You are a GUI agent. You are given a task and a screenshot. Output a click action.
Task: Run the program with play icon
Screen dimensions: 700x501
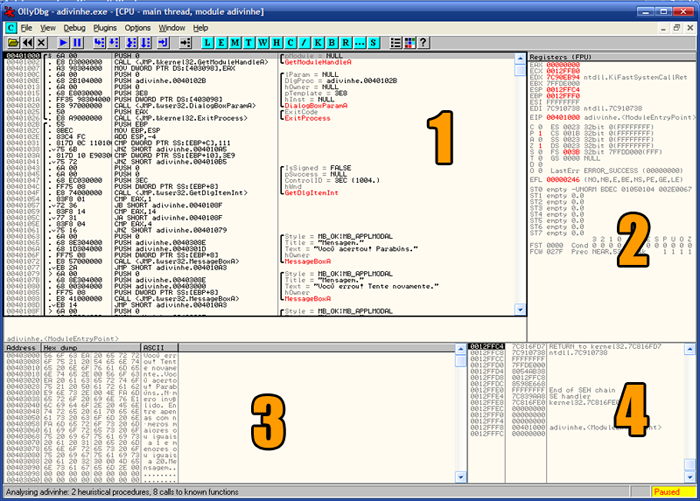click(x=63, y=43)
